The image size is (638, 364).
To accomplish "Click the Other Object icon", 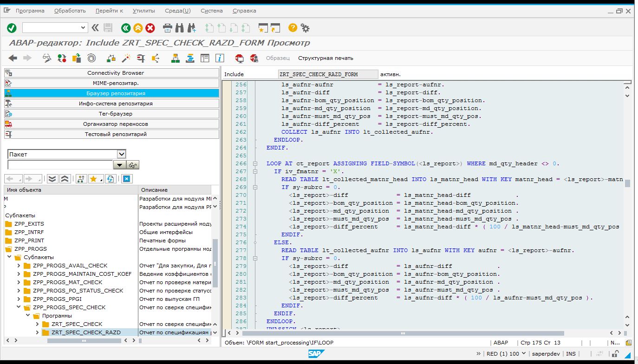I will click(77, 58).
